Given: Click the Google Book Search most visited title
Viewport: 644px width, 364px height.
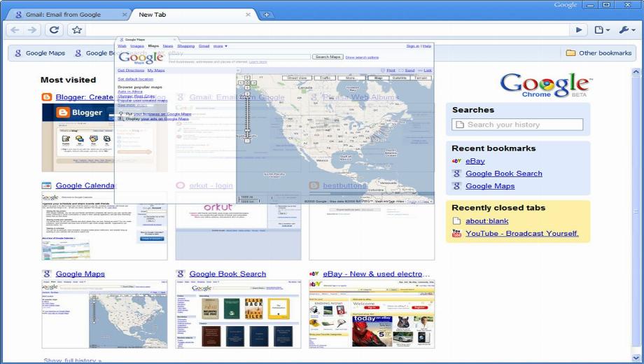Looking at the screenshot, I should 227,274.
